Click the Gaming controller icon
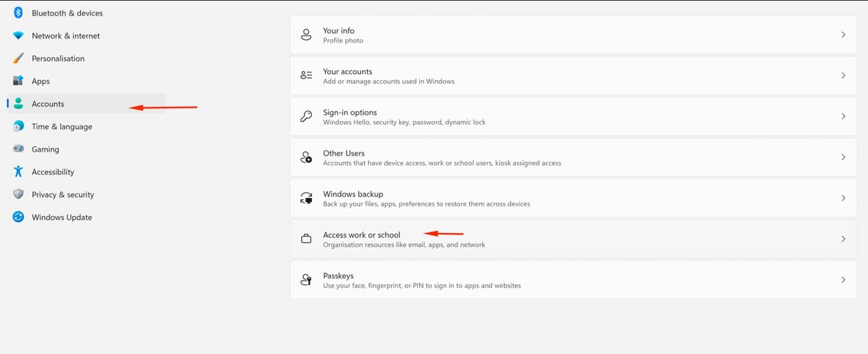The image size is (868, 354). point(19,149)
